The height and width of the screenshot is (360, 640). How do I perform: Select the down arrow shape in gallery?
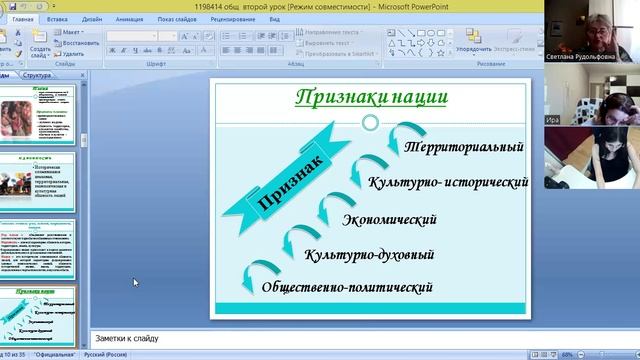tap(431, 43)
